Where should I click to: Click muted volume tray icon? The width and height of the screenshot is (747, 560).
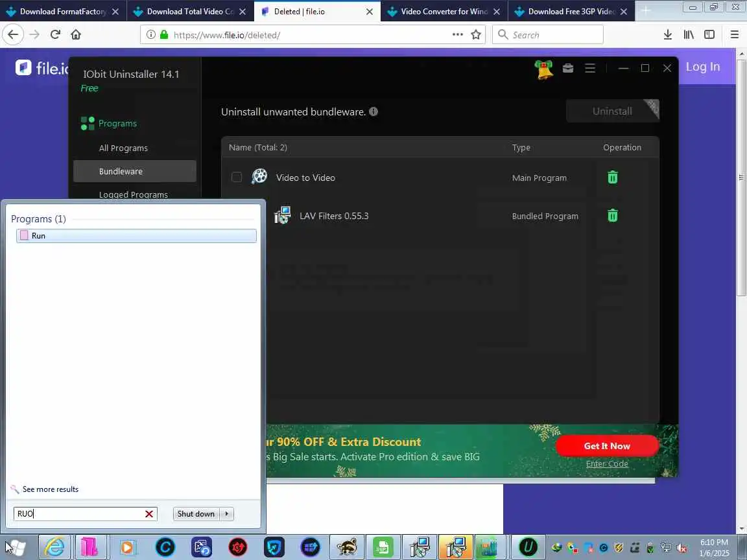(682, 548)
